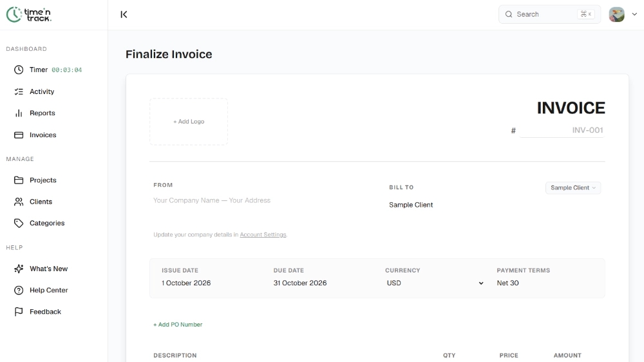
Task: Click the Categories tag icon
Action: [19, 223]
